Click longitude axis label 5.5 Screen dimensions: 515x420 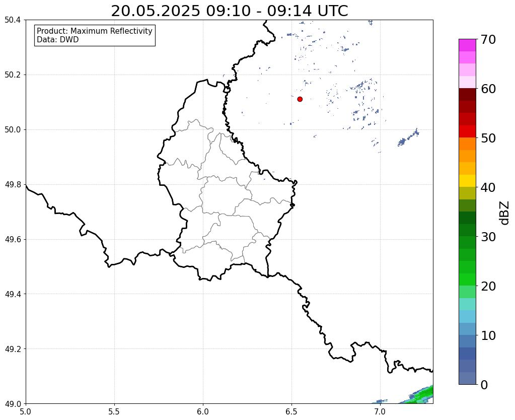click(114, 412)
